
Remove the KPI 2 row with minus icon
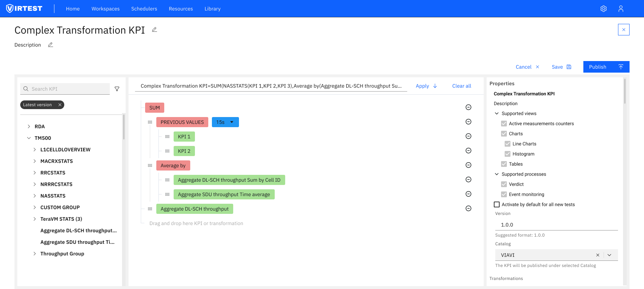(x=468, y=151)
